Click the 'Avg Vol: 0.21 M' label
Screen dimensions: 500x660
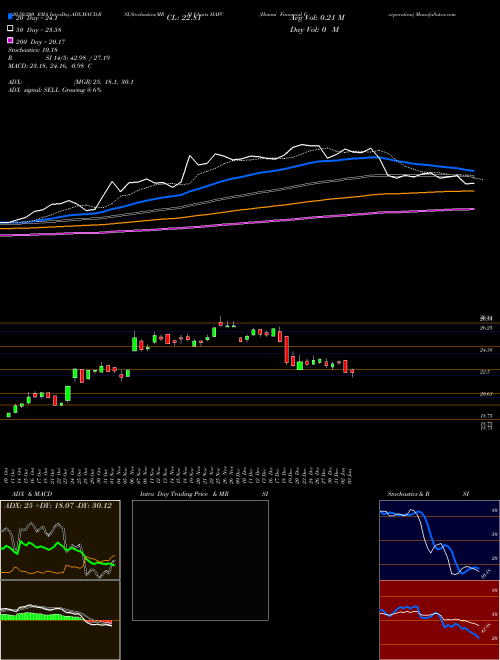317,18
